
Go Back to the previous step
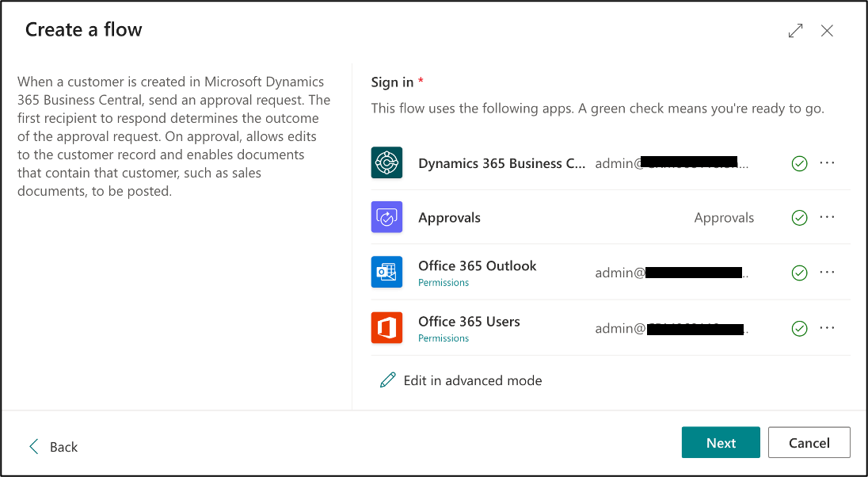(x=54, y=447)
